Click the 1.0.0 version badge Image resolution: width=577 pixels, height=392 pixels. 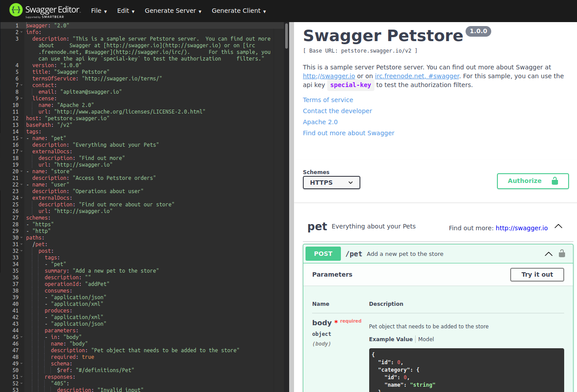[x=478, y=31]
